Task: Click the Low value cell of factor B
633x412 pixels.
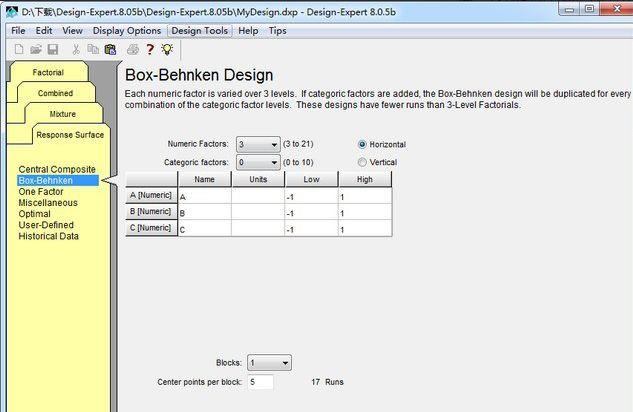Action: click(x=312, y=212)
